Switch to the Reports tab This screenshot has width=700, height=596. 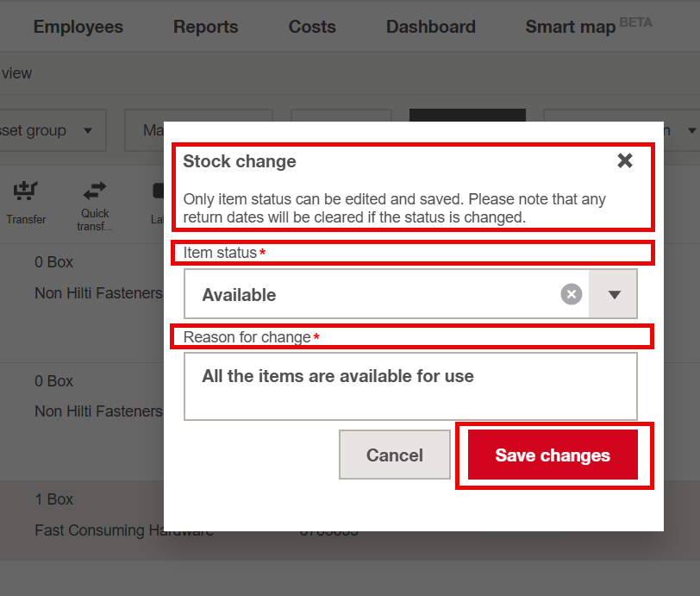click(205, 27)
